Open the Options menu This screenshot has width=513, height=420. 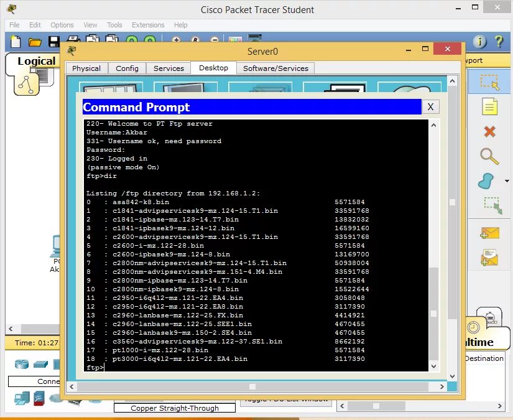pyautogui.click(x=62, y=25)
